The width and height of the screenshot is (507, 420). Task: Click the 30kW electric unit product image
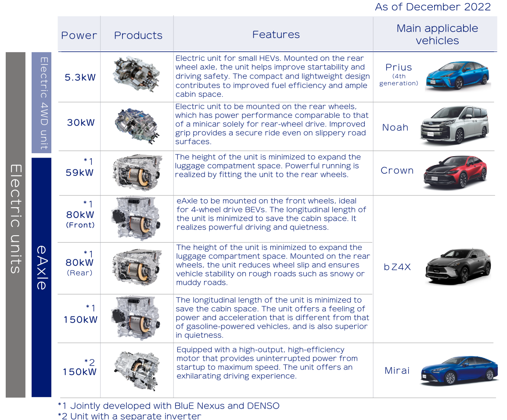pos(137,125)
